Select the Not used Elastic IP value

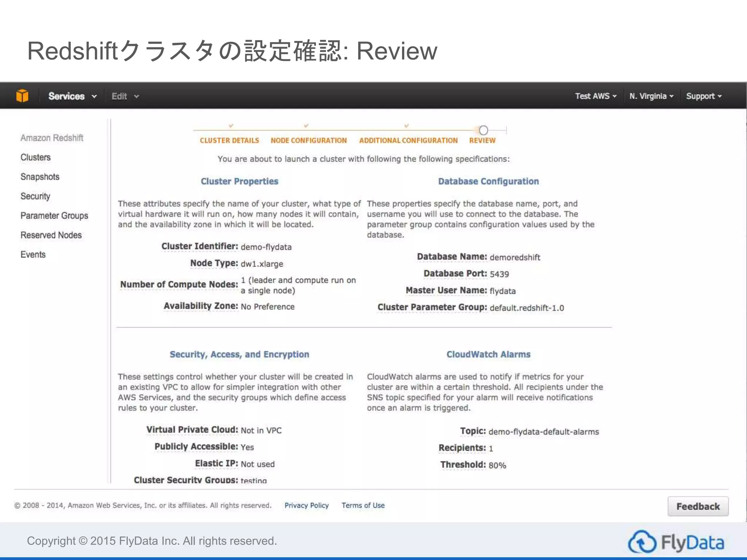pos(258,464)
